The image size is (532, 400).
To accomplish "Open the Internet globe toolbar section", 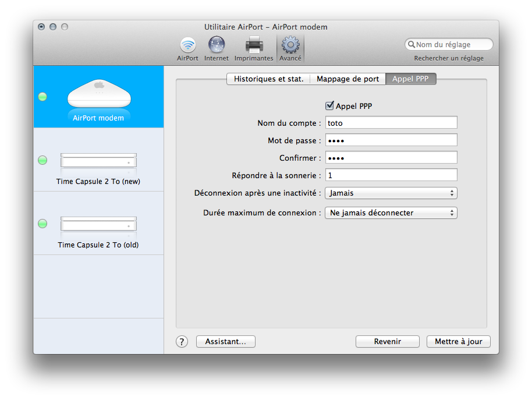I will [217, 49].
